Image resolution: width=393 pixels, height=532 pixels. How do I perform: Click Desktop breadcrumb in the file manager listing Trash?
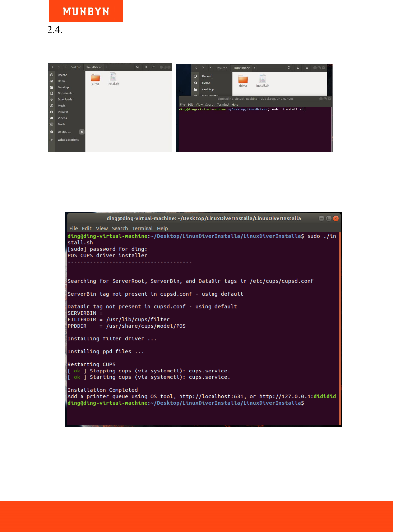point(76,67)
